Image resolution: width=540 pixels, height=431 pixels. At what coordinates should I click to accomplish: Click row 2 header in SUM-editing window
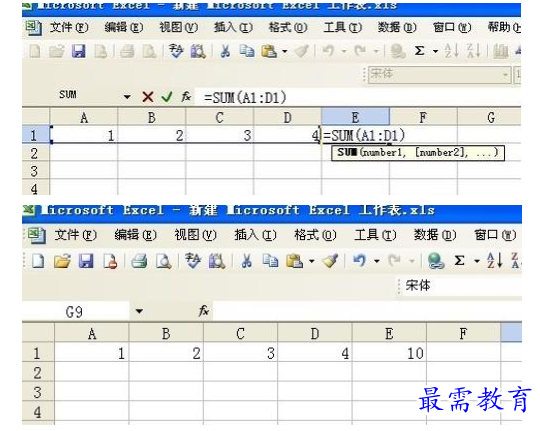[x=36, y=153]
